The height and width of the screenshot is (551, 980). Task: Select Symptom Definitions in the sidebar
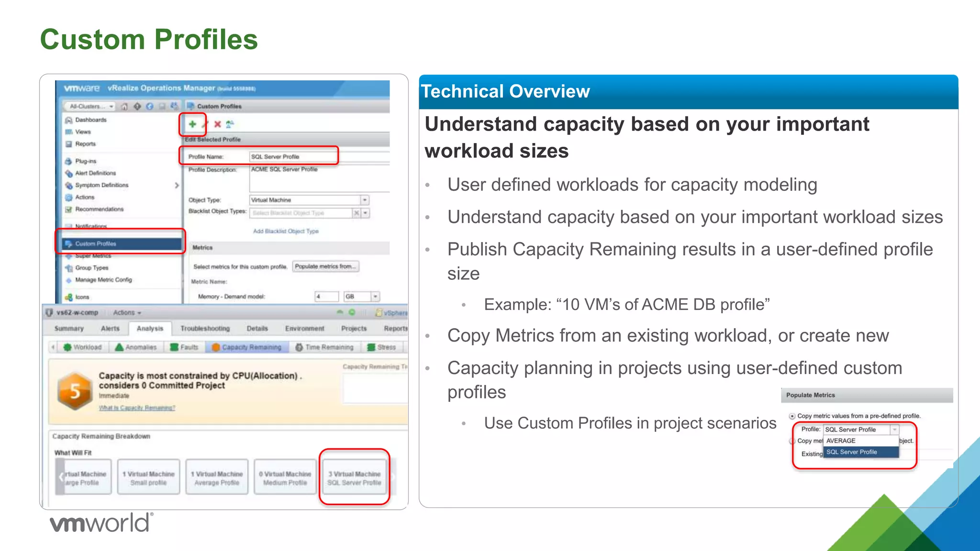coord(97,185)
